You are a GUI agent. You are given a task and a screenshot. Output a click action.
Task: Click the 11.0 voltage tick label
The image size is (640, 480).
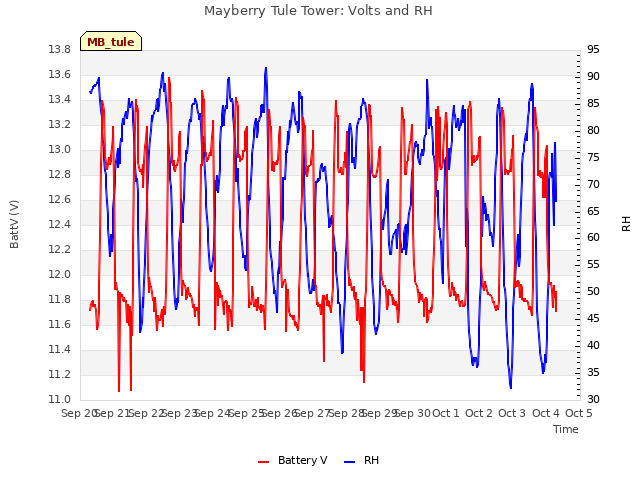60,399
